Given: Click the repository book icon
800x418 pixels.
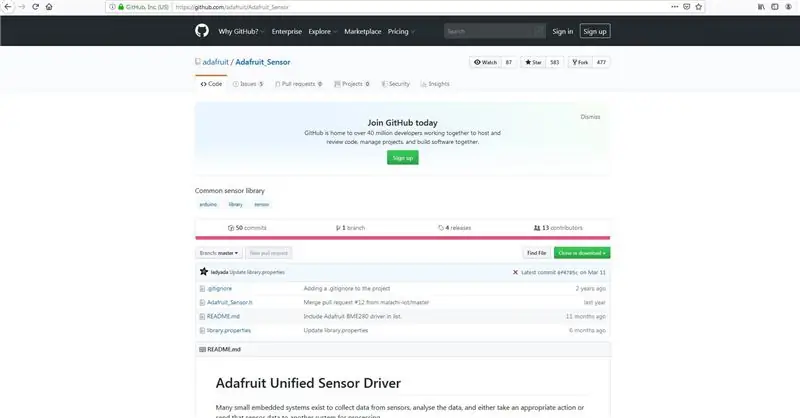Looking at the screenshot, I should [x=197, y=62].
